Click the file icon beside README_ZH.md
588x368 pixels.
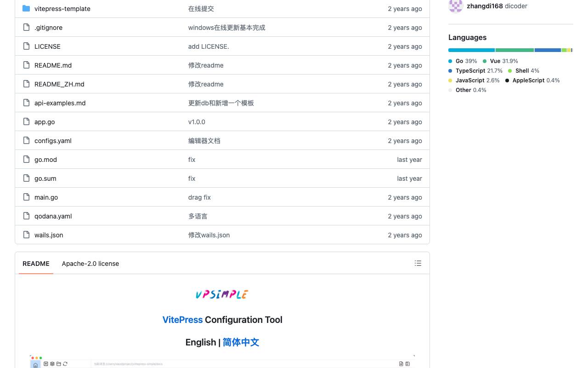click(26, 84)
